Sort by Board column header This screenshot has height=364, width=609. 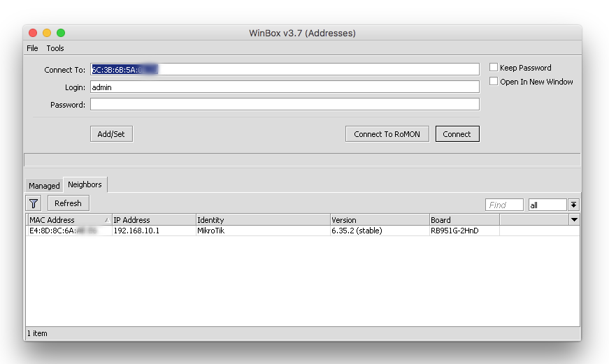click(464, 219)
